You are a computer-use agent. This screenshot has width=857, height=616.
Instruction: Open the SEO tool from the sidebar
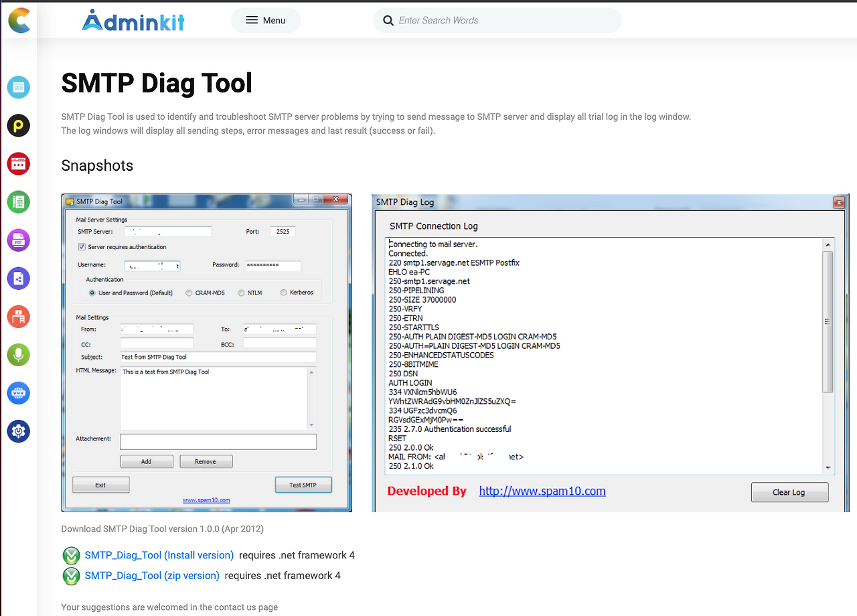18,87
